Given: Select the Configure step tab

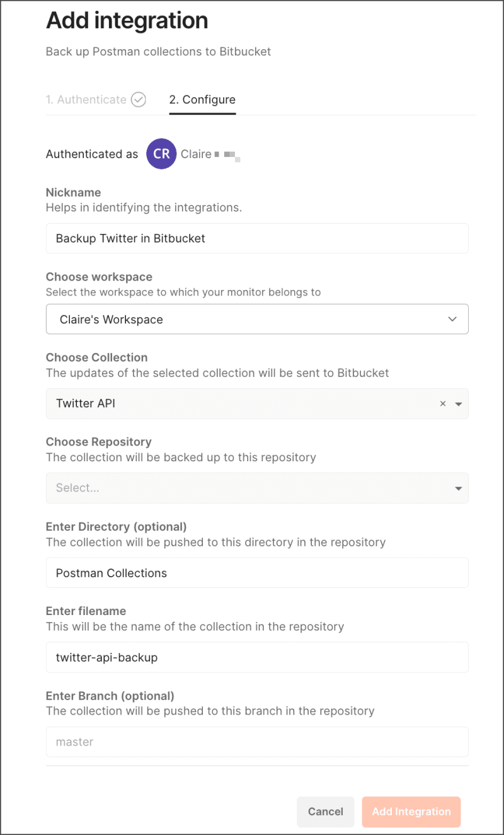Looking at the screenshot, I should coord(202,99).
